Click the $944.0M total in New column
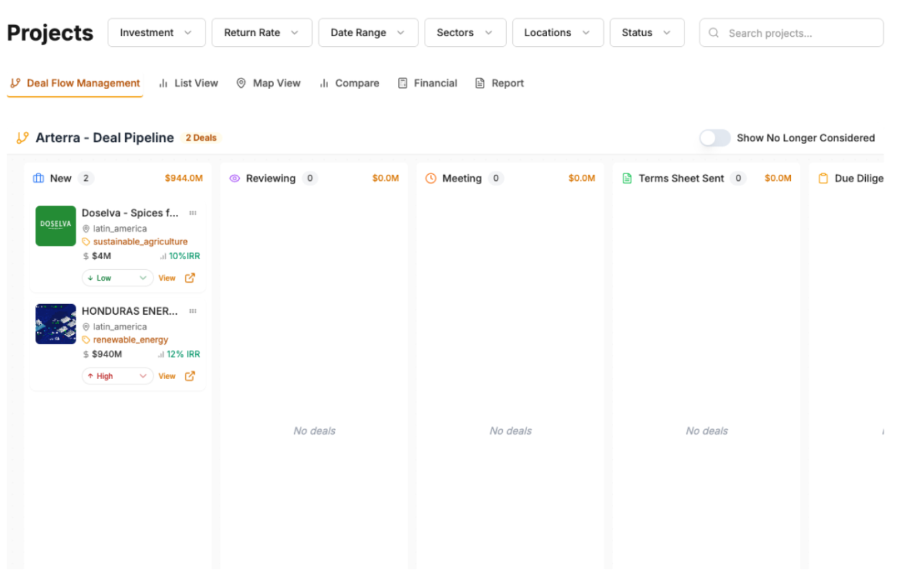This screenshot has height=588, width=904. (183, 178)
